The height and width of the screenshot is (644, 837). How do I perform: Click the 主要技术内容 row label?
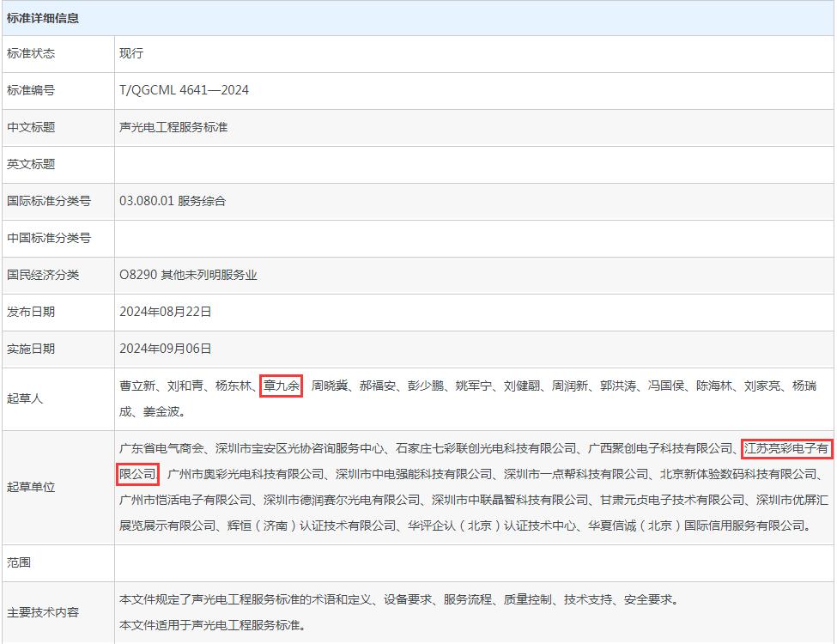[x=43, y=612]
